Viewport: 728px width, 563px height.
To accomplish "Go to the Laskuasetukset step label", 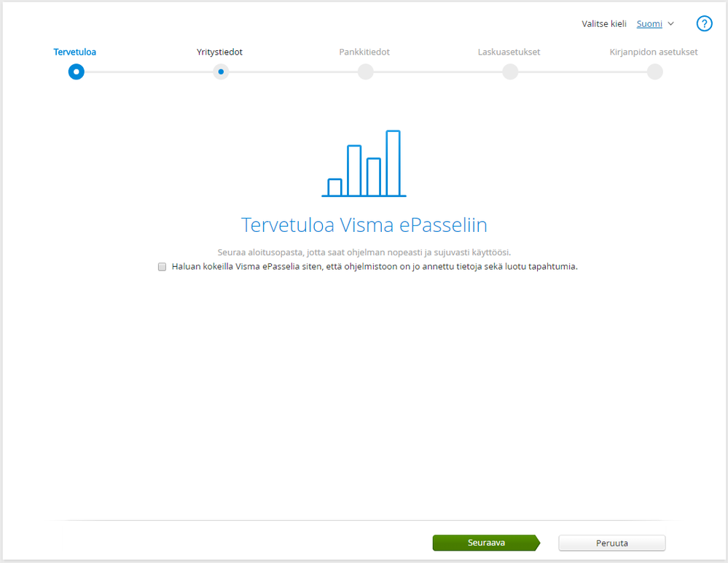I will [509, 52].
